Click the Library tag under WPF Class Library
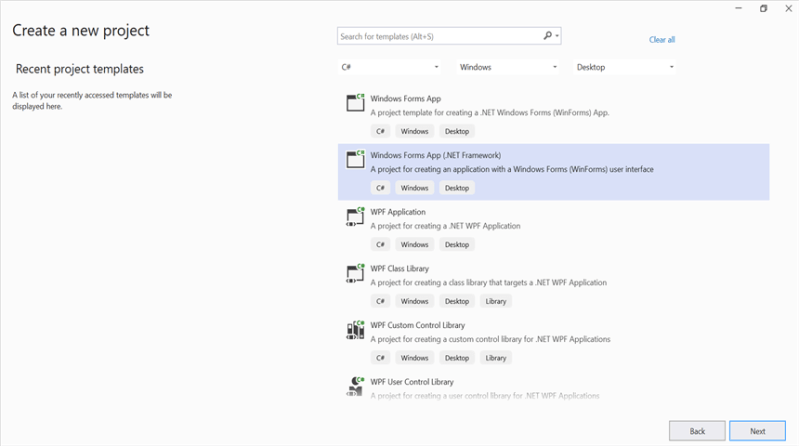The width and height of the screenshot is (799, 446). (x=496, y=301)
